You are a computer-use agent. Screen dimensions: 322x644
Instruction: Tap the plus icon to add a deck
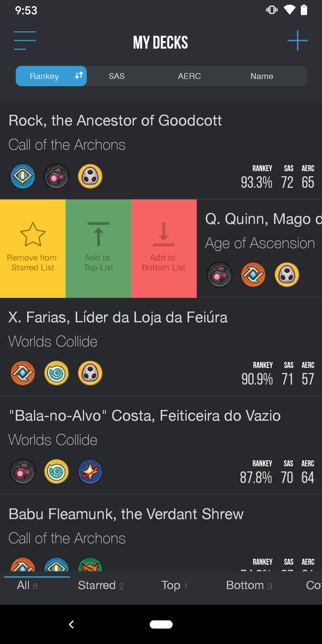[x=298, y=41]
